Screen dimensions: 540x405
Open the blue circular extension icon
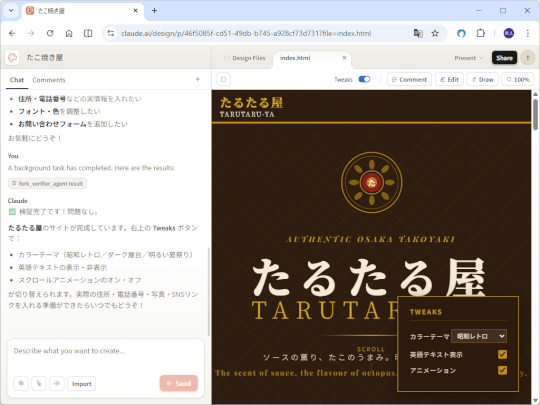click(x=461, y=33)
